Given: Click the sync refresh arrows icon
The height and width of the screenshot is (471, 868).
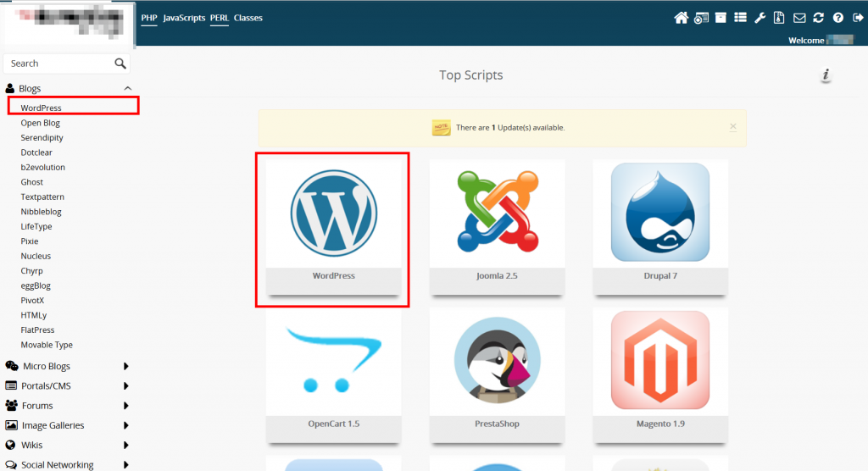Looking at the screenshot, I should pyautogui.click(x=819, y=18).
